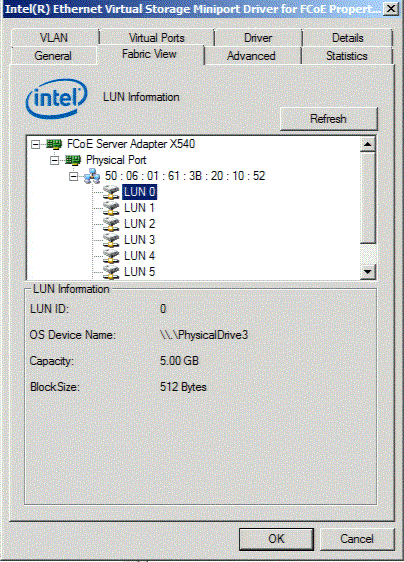Collapse the 50:06:01:61:3B:20:10:52 target node
The height and width of the screenshot is (562, 404).
tap(73, 176)
